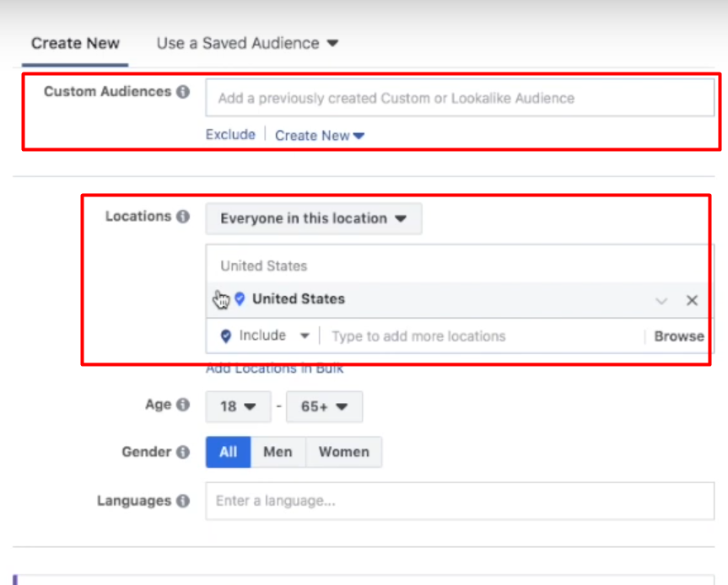Click the pin icon beside United States
The width and height of the screenshot is (728, 585).
(x=240, y=298)
